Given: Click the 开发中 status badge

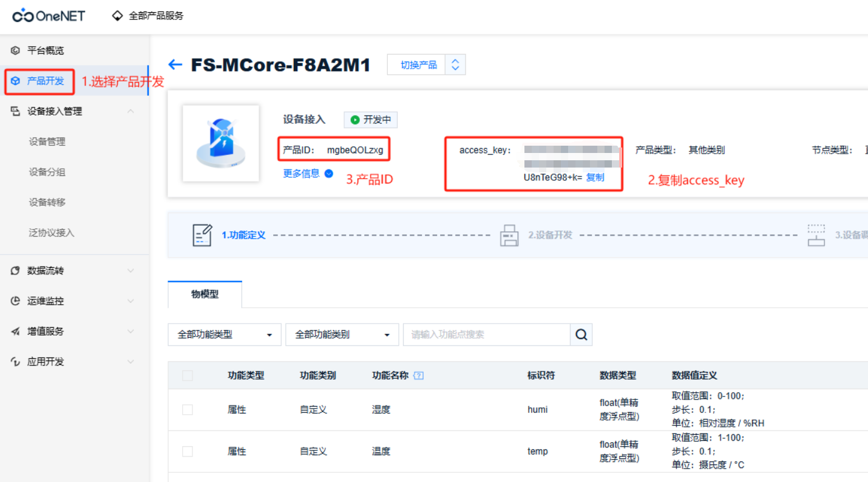Looking at the screenshot, I should click(x=370, y=120).
